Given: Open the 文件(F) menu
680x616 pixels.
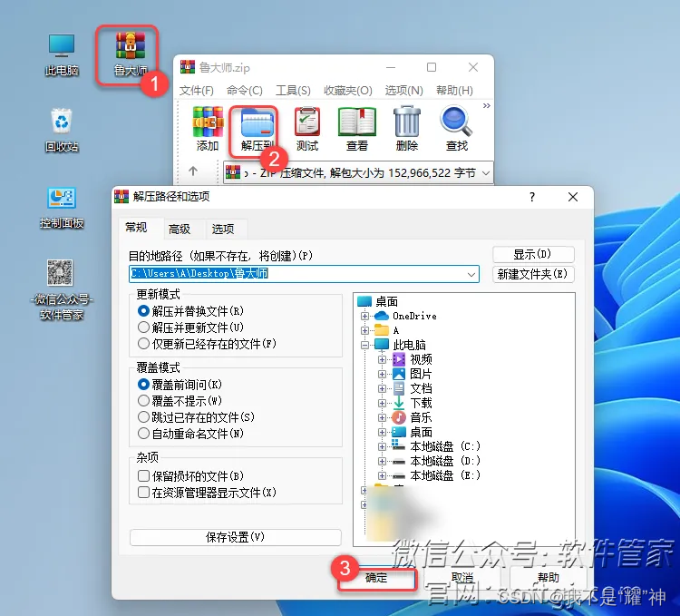Looking at the screenshot, I should click(x=197, y=90).
